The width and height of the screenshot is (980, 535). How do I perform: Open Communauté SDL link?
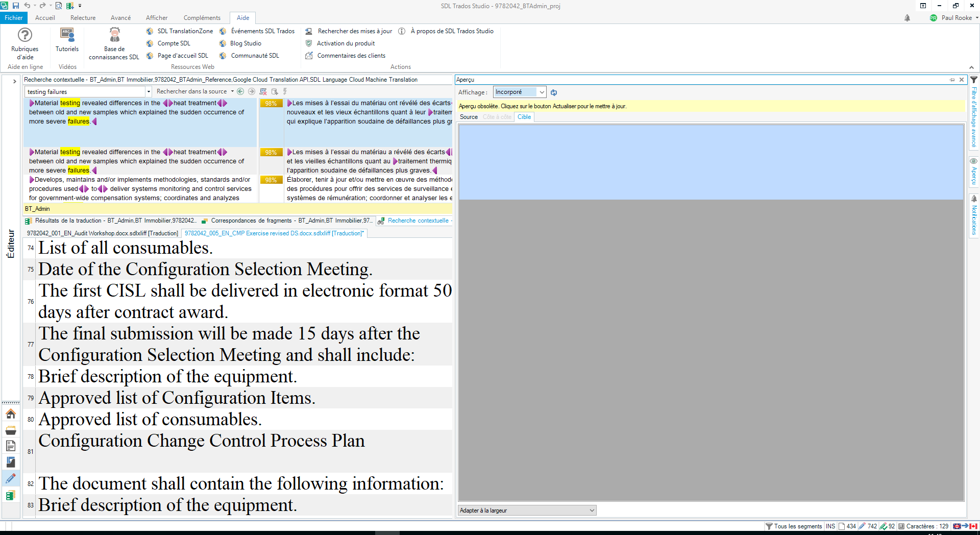click(x=249, y=56)
